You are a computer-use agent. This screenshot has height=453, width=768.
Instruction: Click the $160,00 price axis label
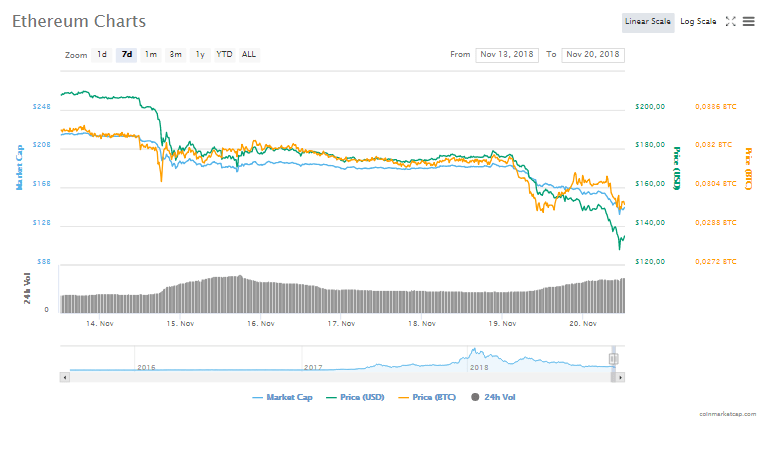pos(650,184)
